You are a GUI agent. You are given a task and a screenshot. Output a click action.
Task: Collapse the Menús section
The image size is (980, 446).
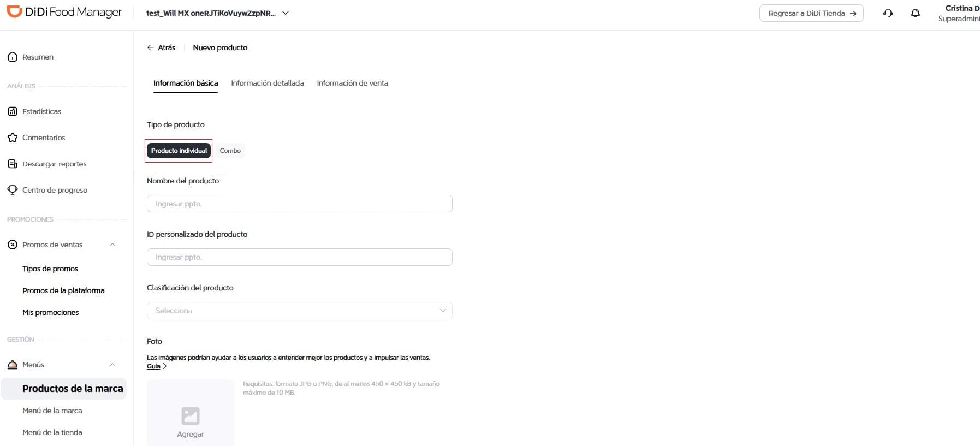112,365
